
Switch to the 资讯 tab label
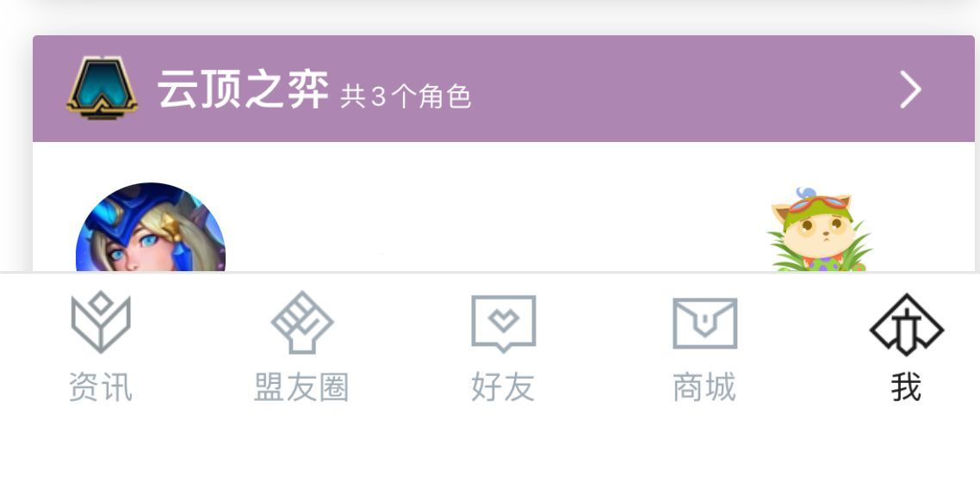101,386
